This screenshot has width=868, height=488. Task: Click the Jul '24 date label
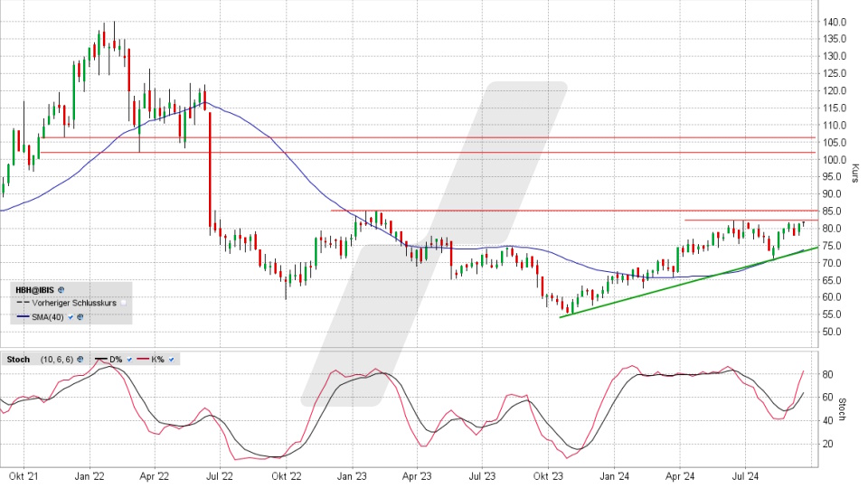point(745,476)
